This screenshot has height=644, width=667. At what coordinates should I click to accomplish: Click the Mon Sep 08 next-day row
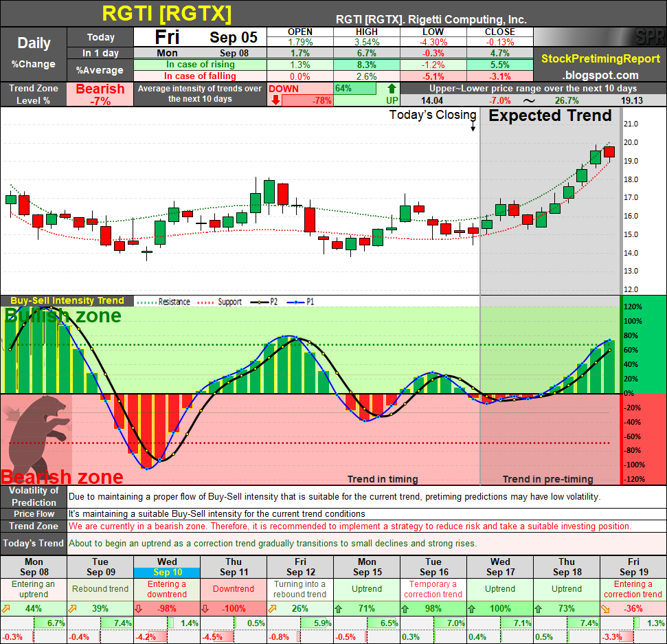(x=201, y=53)
